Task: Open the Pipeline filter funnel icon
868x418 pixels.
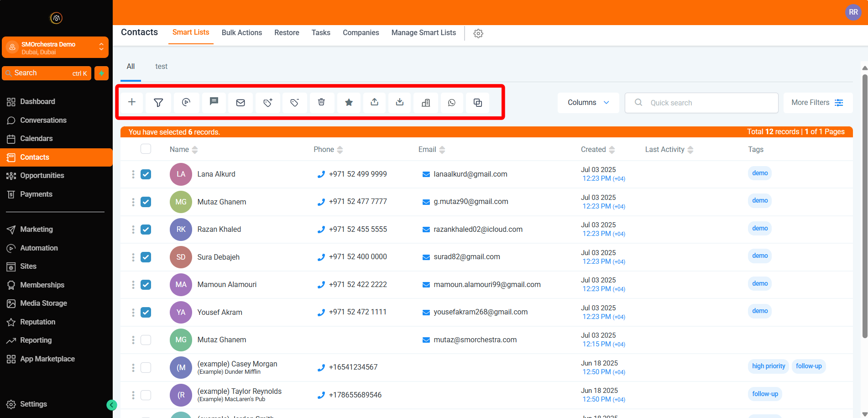Action: 158,103
